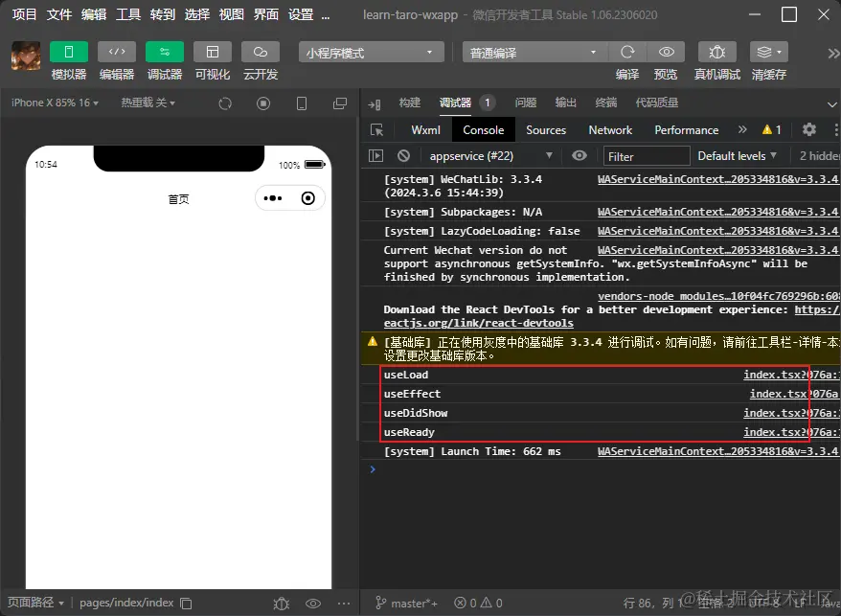This screenshot has width=841, height=616.
Task: Toggle the 模拟器 simulator panel button
Action: tap(69, 52)
